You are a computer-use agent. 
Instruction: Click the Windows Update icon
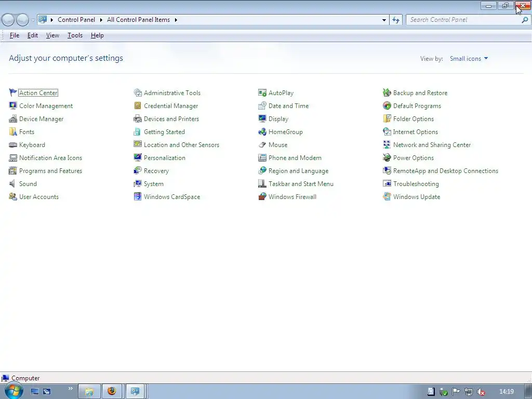point(387,197)
